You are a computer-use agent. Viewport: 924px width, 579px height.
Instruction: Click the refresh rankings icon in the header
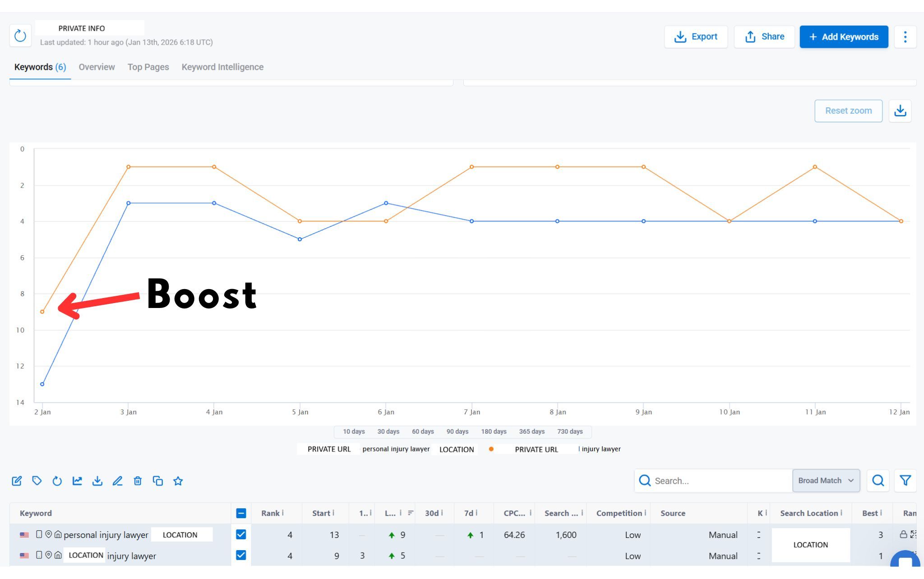point(20,36)
